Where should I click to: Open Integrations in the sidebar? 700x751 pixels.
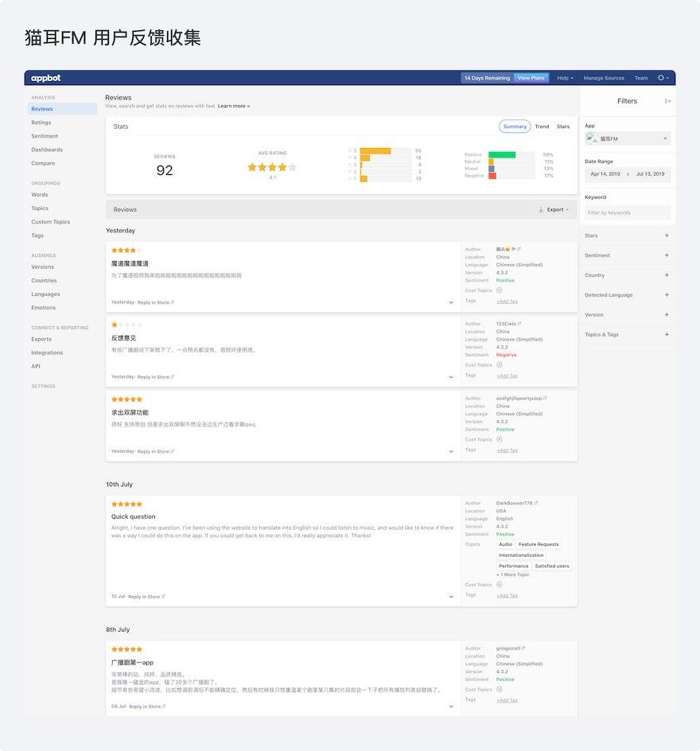pyautogui.click(x=47, y=352)
